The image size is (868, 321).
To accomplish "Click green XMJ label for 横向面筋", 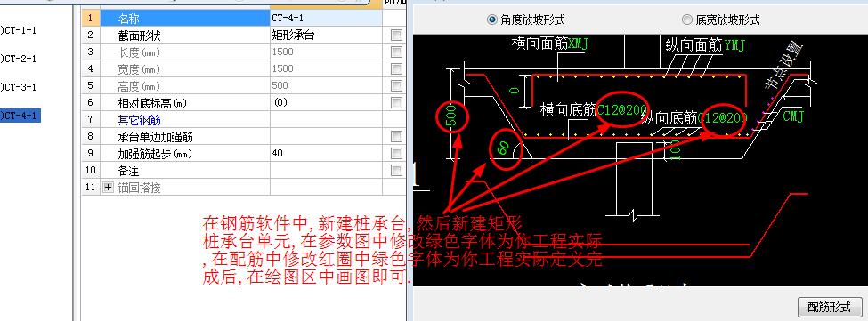I will click(579, 44).
